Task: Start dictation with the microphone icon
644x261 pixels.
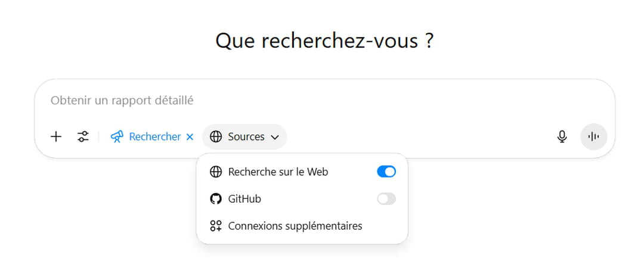Action: coord(562,136)
